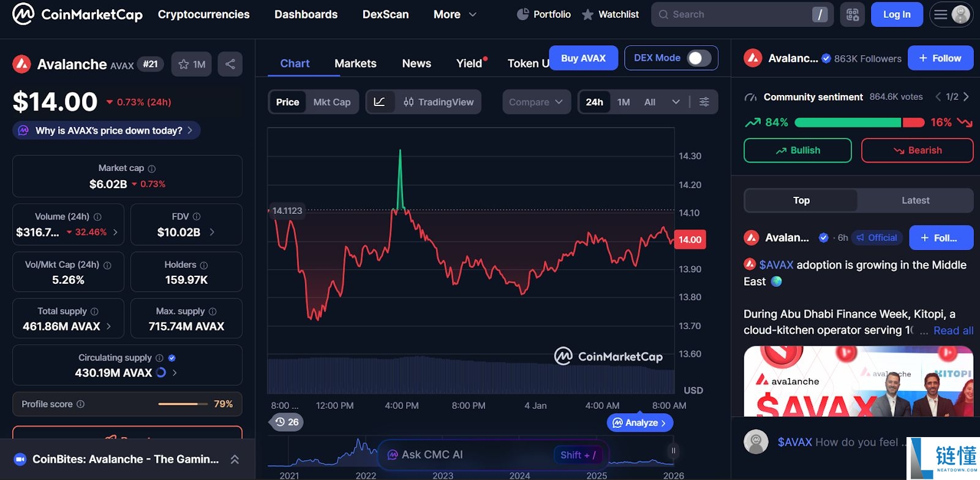The width and height of the screenshot is (980, 480).
Task: Click the FDV info icon
Action: [x=197, y=217]
